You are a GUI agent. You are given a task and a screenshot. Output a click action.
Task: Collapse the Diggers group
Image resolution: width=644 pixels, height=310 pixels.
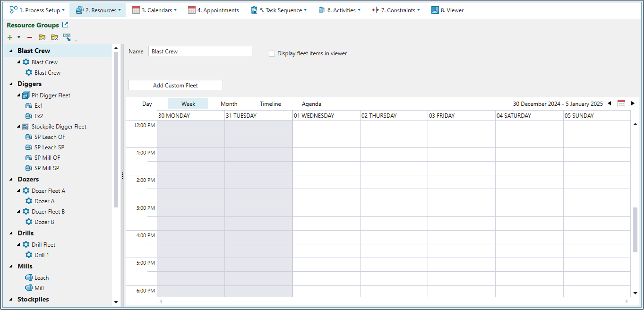[x=11, y=84]
